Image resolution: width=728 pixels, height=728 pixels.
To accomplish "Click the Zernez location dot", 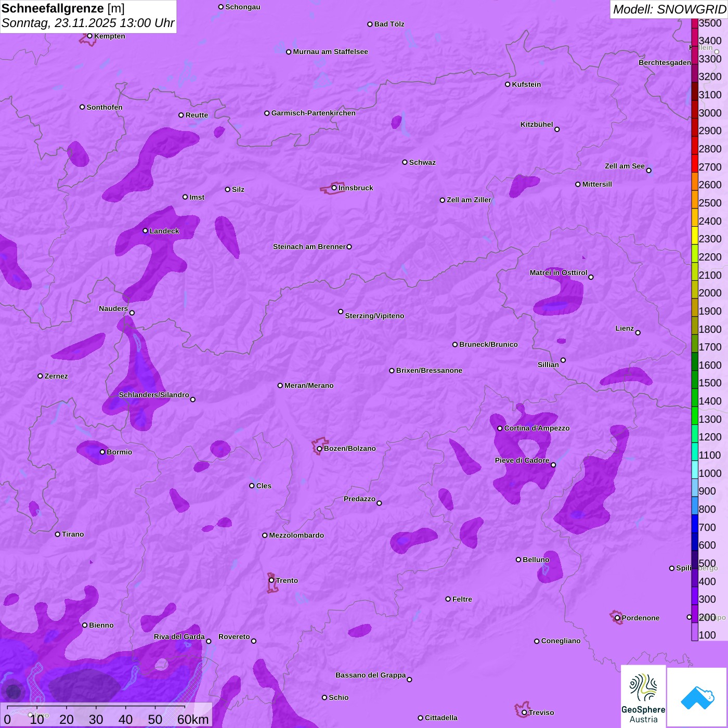I will point(40,376).
